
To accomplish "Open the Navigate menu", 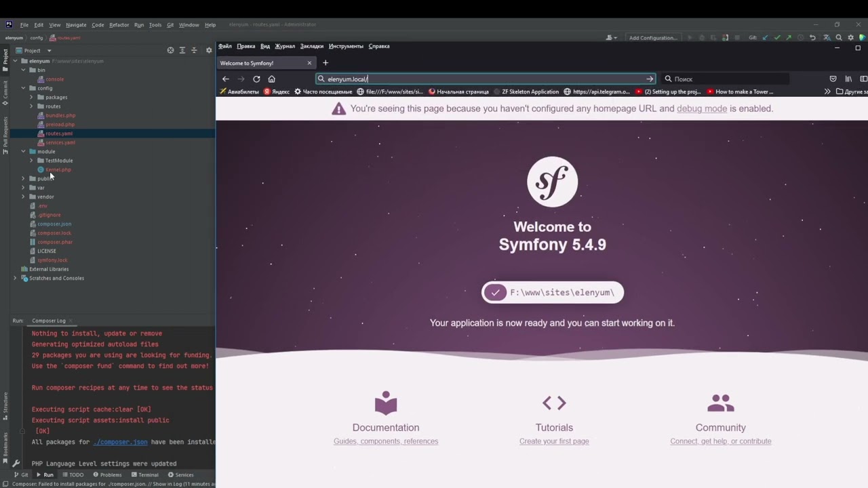I will coord(76,25).
